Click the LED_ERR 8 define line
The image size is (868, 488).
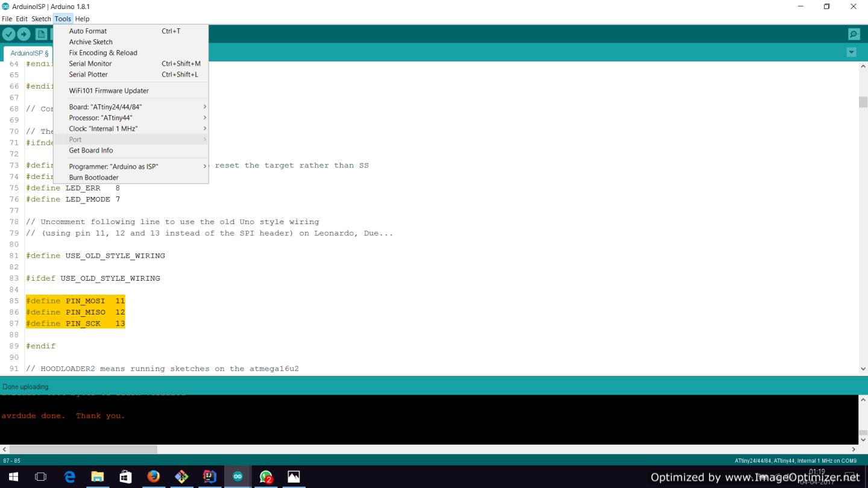[x=73, y=188]
